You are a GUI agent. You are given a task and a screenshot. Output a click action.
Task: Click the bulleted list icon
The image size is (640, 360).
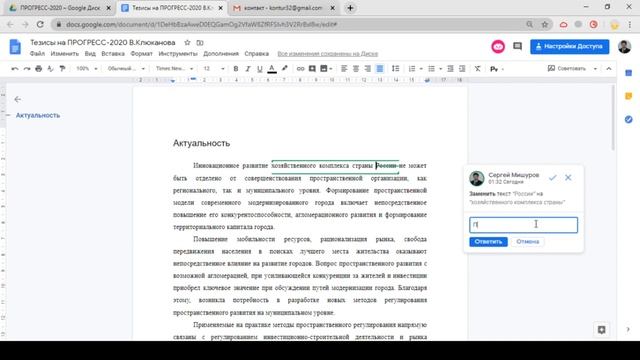pos(431,69)
